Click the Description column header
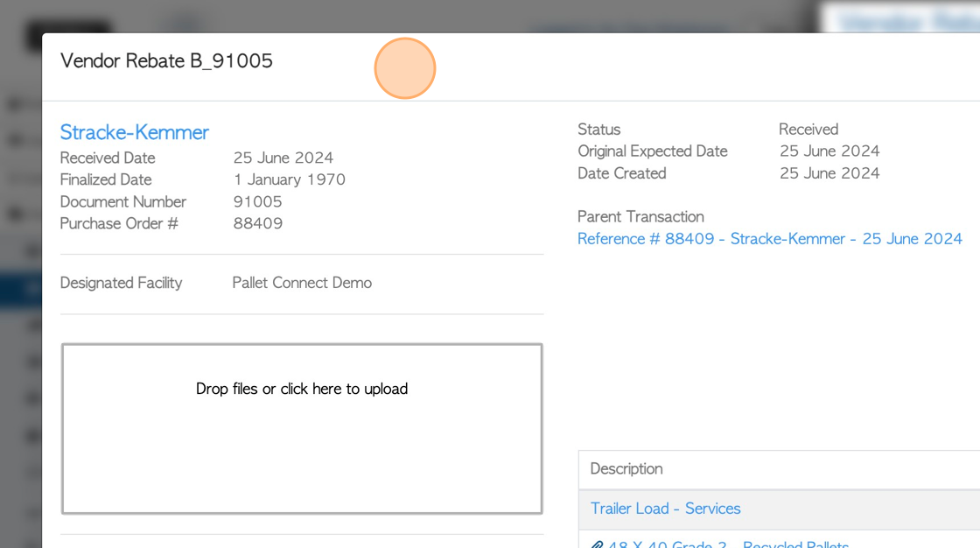Image resolution: width=980 pixels, height=548 pixels. pos(626,468)
